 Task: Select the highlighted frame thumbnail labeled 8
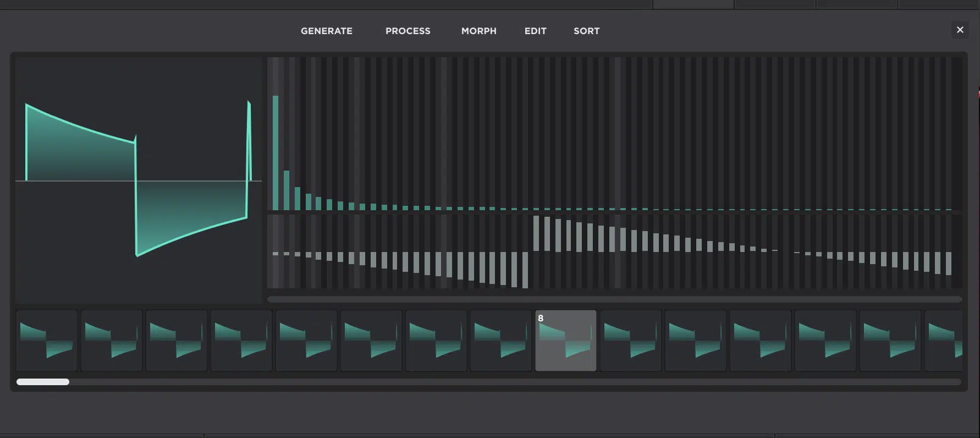click(565, 341)
